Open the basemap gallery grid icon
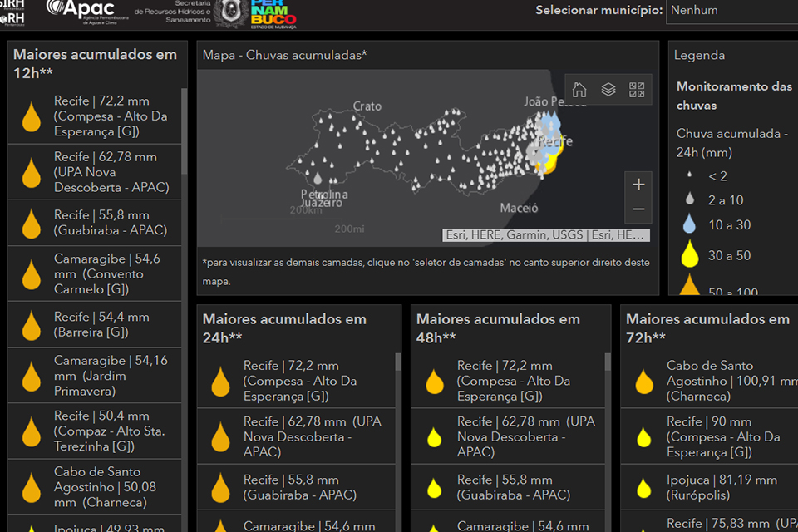Screen dimensions: 798x532 [x=637, y=90]
